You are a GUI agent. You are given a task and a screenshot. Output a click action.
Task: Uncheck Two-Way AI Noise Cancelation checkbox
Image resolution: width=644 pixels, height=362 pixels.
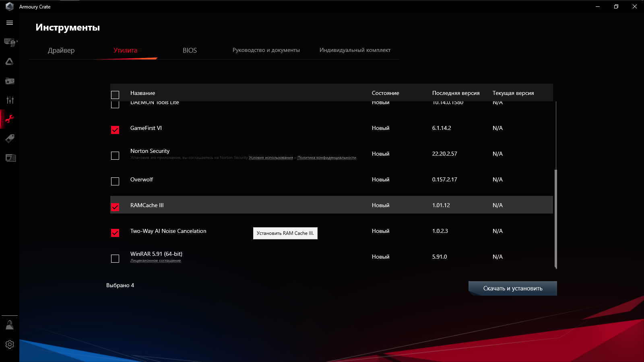point(115,233)
